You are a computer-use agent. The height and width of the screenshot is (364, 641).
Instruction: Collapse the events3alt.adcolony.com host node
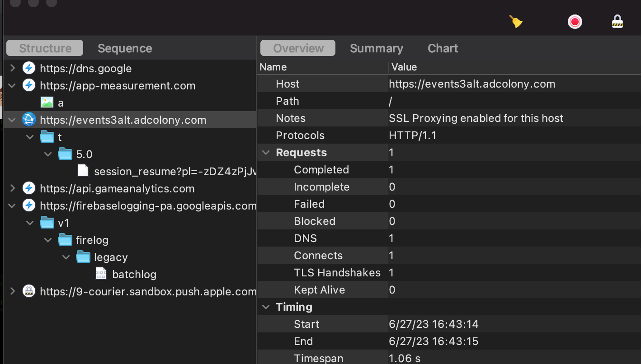[x=13, y=120]
